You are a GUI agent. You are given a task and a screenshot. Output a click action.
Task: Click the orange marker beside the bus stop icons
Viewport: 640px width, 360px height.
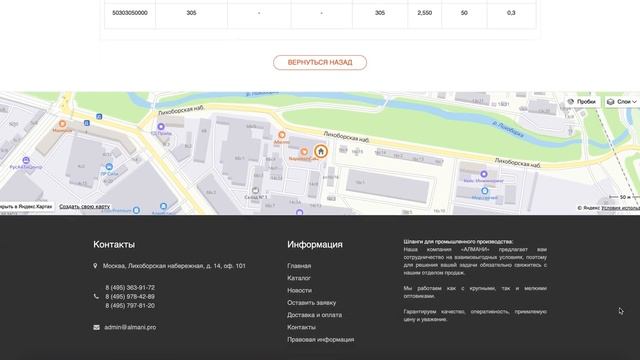click(x=62, y=124)
